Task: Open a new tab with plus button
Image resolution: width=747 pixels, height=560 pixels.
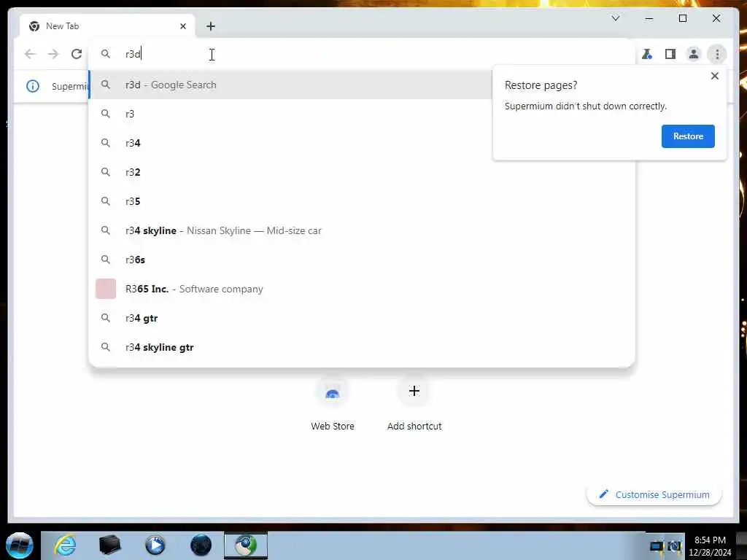Action: [x=211, y=26]
